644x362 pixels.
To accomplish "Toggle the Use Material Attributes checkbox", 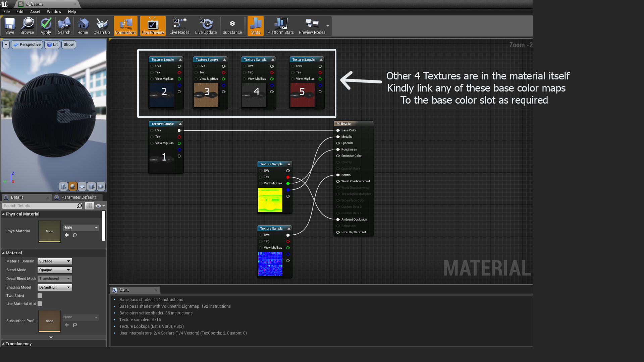I will coord(40,304).
